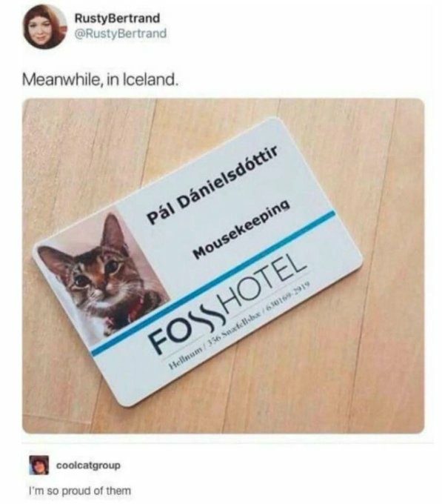
Task: Select the "I'm so proud of them" comment
Action: [80, 491]
